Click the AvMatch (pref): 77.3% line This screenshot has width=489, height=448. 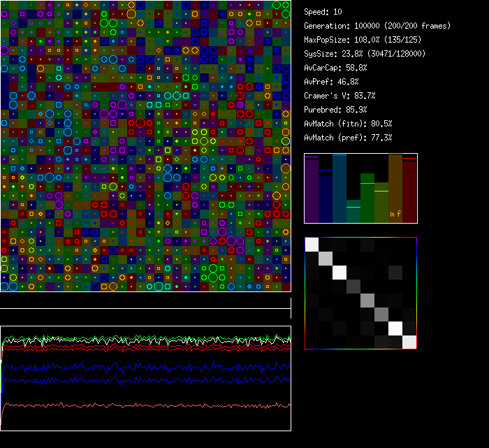348,138
